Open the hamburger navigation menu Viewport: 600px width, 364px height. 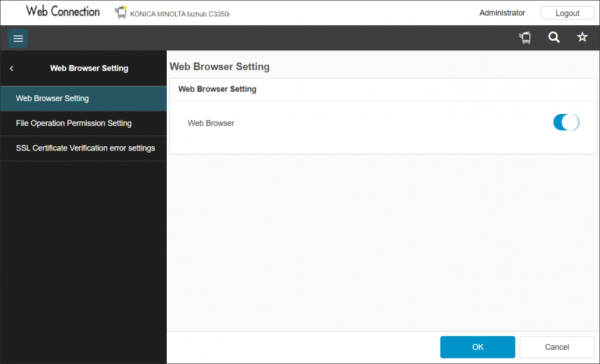pyautogui.click(x=17, y=38)
